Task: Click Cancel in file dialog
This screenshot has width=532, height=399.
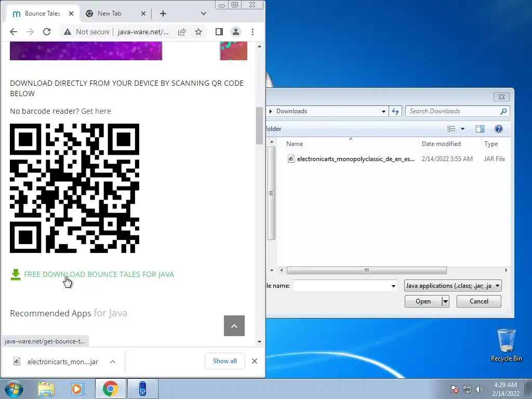Action: point(478,301)
